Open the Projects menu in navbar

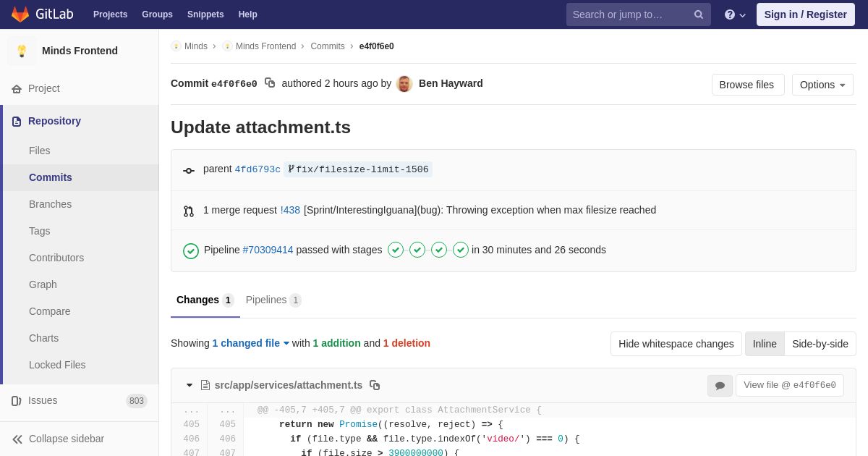[110, 14]
